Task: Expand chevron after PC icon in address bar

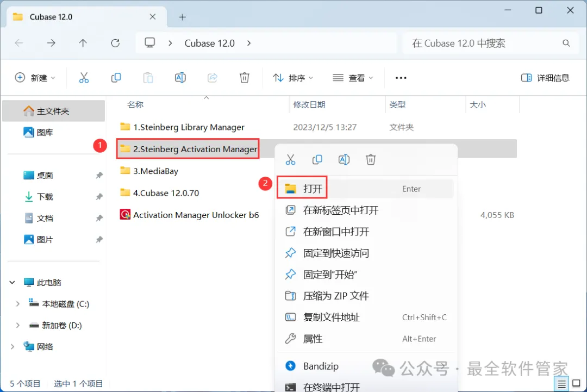Action: tap(170, 43)
